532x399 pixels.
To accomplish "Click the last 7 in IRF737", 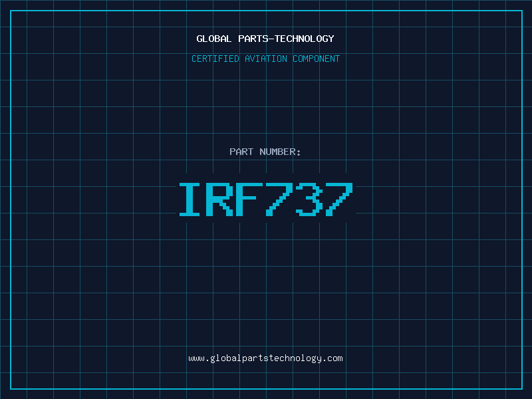I will (338, 199).
